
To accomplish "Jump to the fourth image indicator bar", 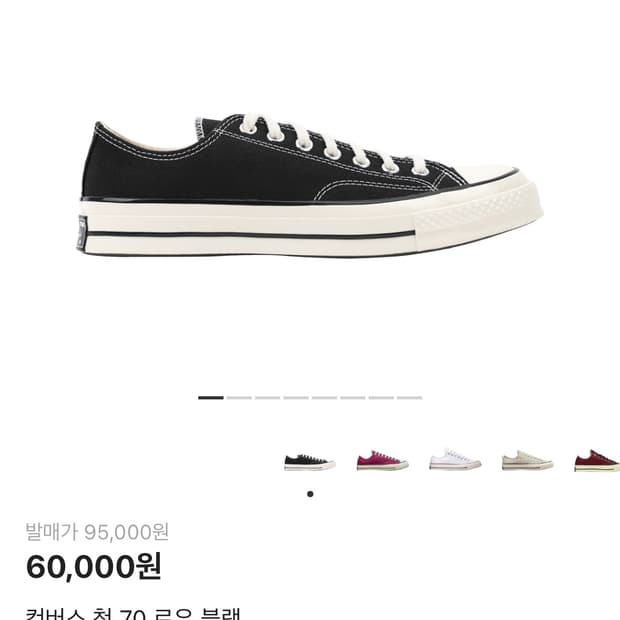I will click(296, 398).
